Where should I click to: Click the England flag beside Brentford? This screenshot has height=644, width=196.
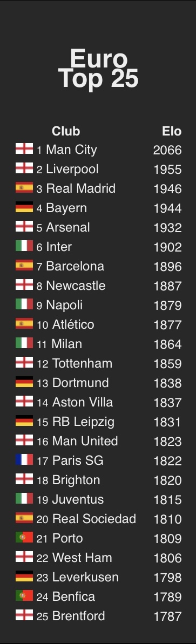tap(24, 615)
